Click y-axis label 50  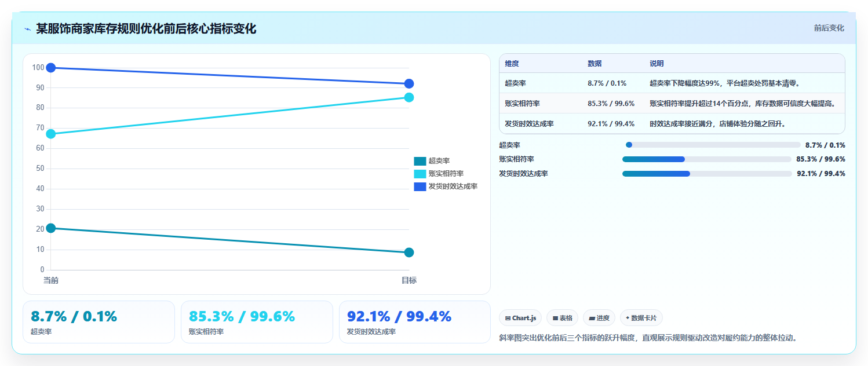coord(40,169)
